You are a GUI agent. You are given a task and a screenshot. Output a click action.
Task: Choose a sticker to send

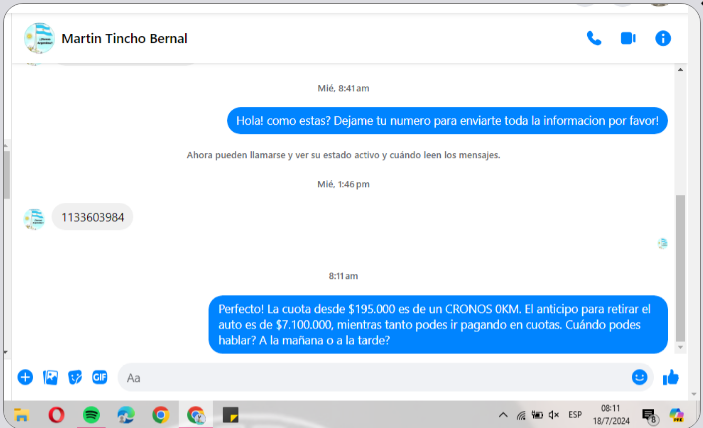(75, 377)
